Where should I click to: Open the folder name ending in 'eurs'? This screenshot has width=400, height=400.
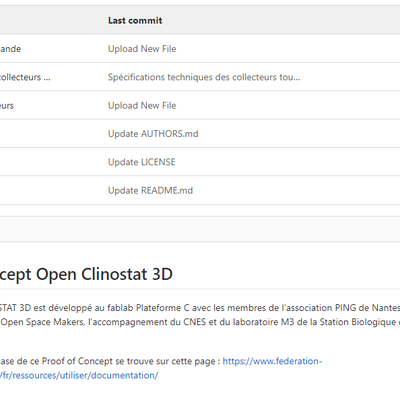point(7,106)
